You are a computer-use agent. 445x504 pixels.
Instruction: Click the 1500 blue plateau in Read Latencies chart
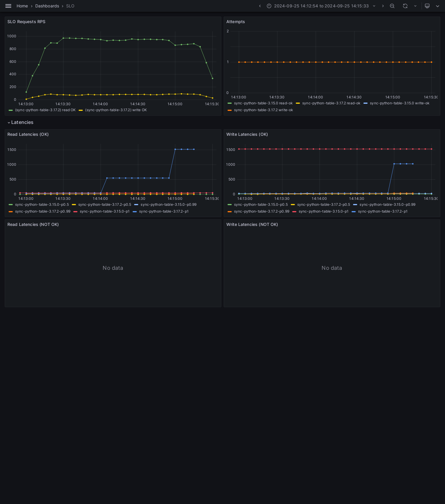coord(185,149)
